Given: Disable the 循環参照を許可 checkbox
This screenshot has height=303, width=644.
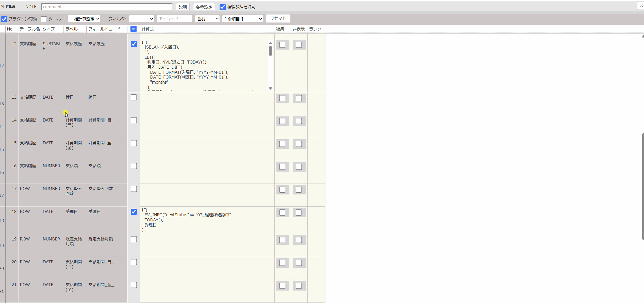Looking at the screenshot, I should pyautogui.click(x=223, y=7).
